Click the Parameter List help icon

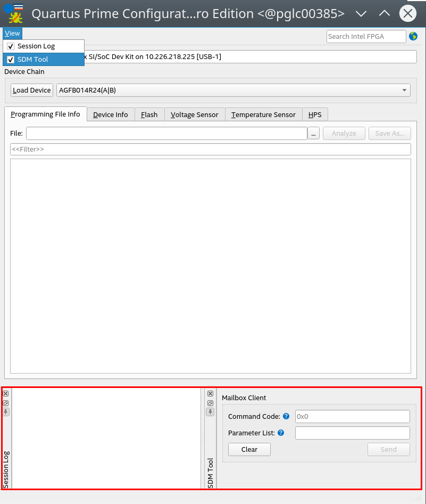pyautogui.click(x=281, y=433)
